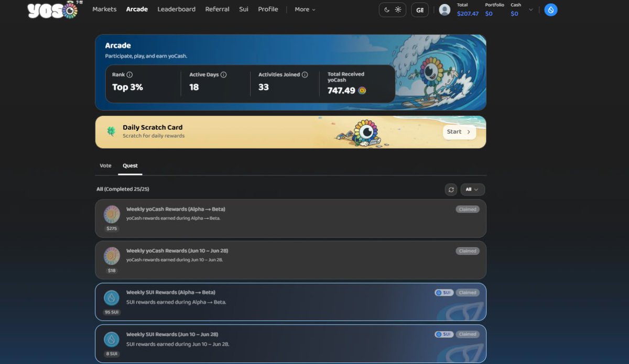Viewport: 629px width, 364px height.
Task: Switch to dark mode moon icon
Action: tap(387, 10)
